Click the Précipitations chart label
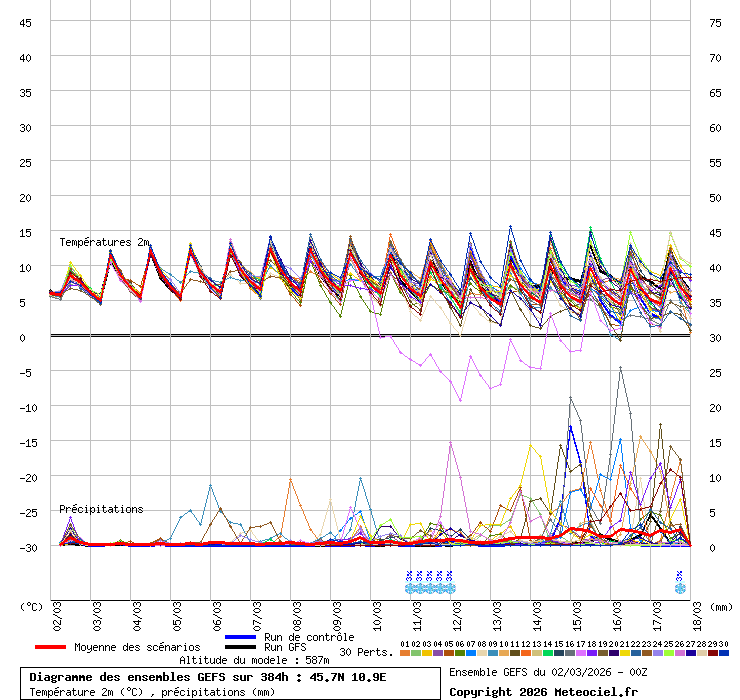Viewport: 740px width, 700px height. click(x=101, y=509)
